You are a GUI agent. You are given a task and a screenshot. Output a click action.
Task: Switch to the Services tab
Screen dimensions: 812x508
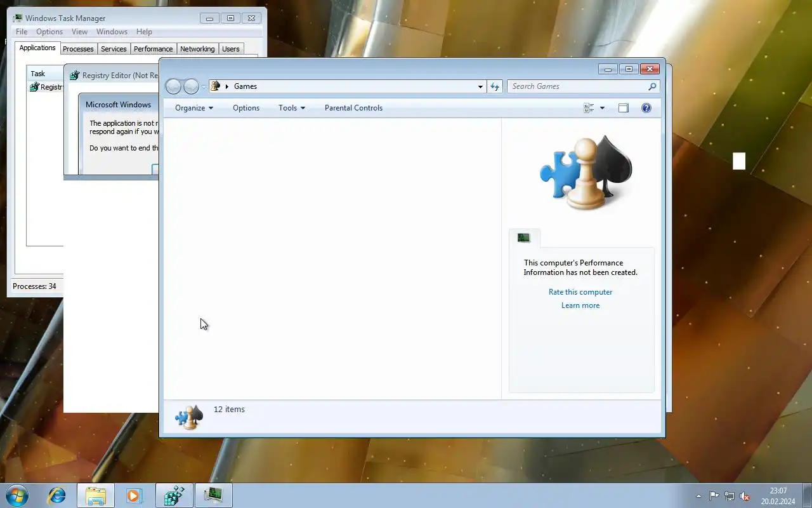pos(114,49)
